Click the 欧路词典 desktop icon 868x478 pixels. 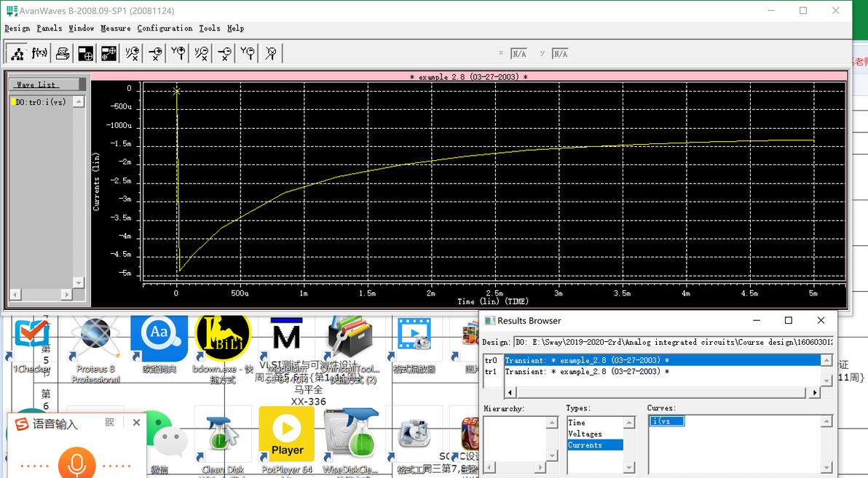tap(159, 344)
